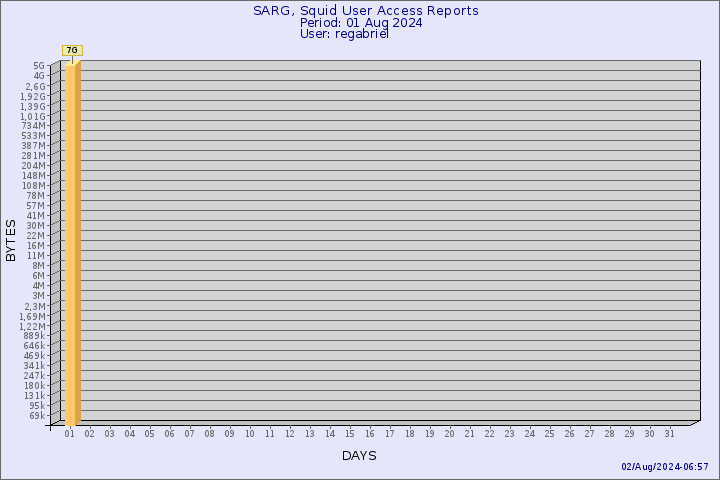Viewport: 720px width, 480px height.
Task: Select the Period: 01 Aug 2024 text
Action: 360,23
